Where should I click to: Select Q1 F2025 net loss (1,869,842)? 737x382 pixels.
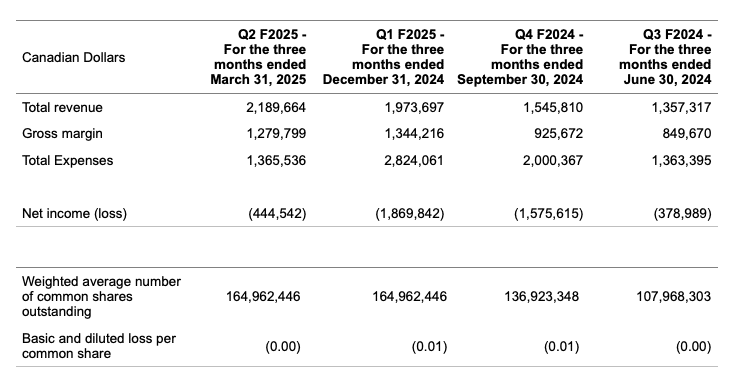(x=409, y=213)
